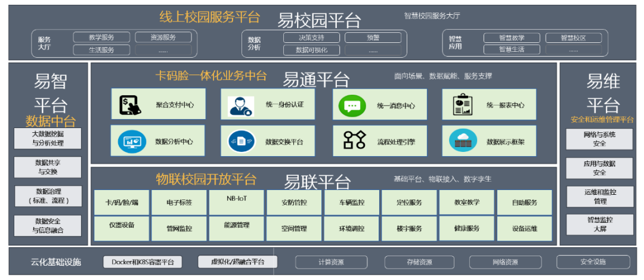Click the 卡/码/脸/端 tile
This screenshot has height=280, width=644.
pyautogui.click(x=122, y=203)
